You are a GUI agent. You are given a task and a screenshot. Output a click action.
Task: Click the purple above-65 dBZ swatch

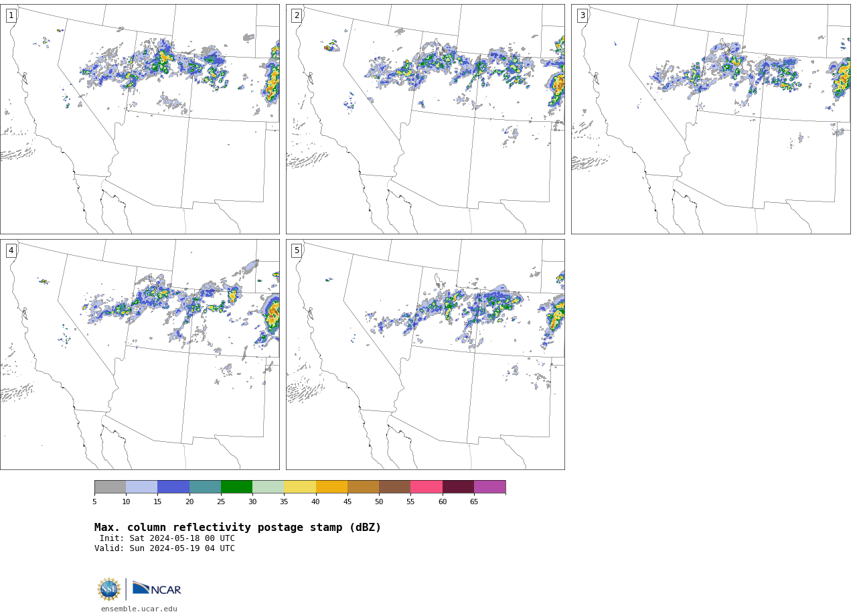[x=489, y=487]
